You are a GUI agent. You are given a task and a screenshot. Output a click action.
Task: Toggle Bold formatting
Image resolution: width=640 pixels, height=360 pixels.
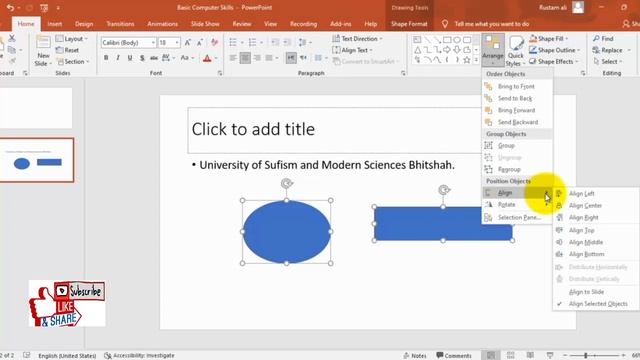pos(106,58)
